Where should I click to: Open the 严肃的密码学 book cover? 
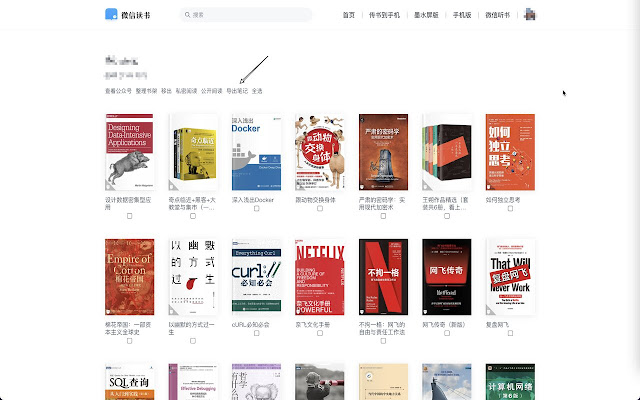coord(383,152)
